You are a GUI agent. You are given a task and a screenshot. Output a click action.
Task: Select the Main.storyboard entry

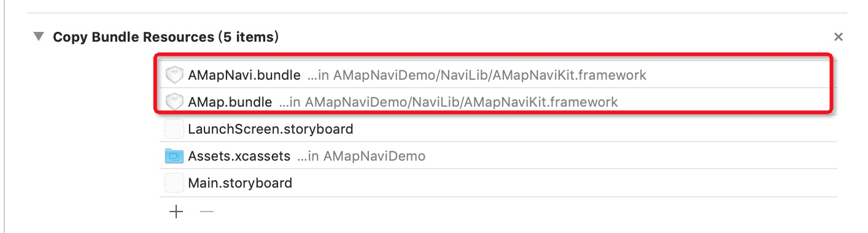point(240,183)
